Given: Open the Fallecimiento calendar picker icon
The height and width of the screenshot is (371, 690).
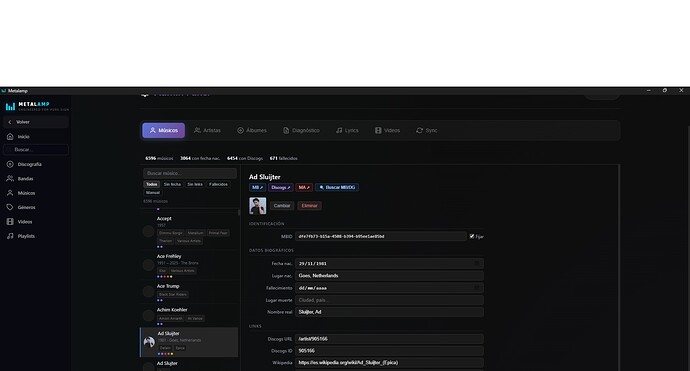Looking at the screenshot, I should coord(477,287).
